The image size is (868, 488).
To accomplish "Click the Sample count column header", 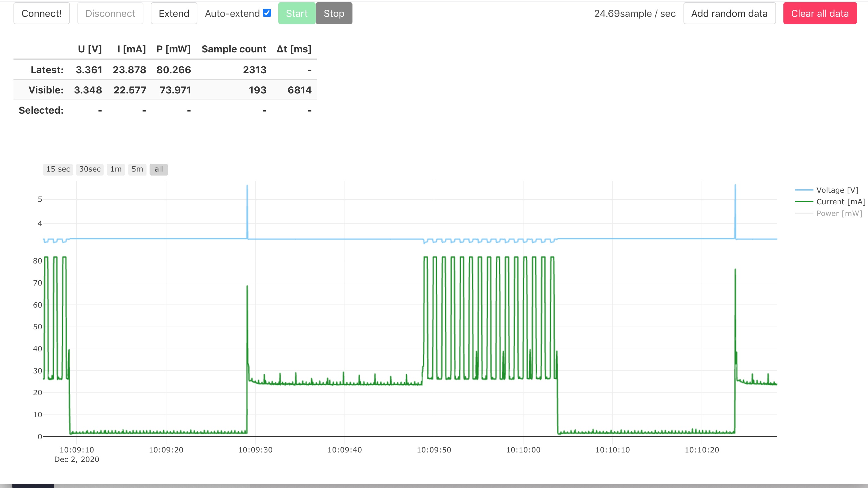I will (234, 49).
